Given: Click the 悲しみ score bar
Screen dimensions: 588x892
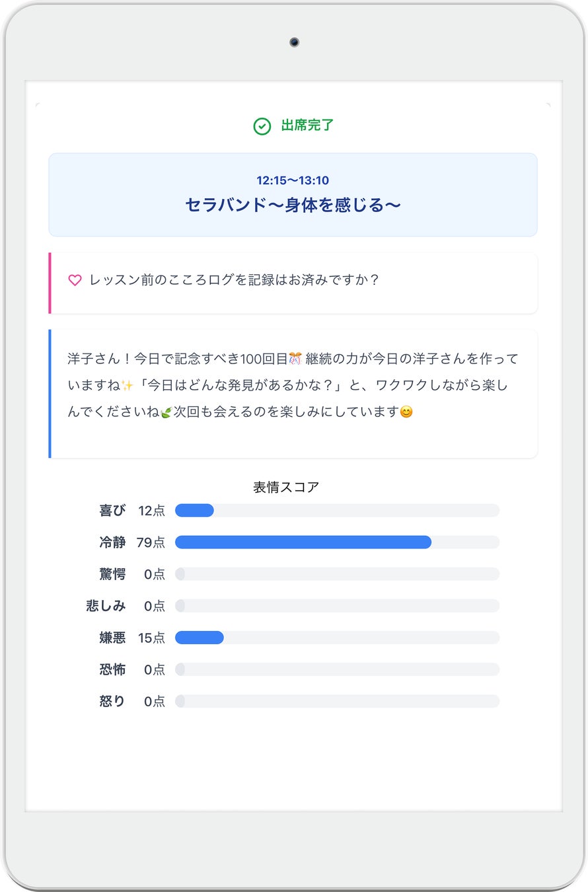Looking at the screenshot, I should (x=337, y=606).
